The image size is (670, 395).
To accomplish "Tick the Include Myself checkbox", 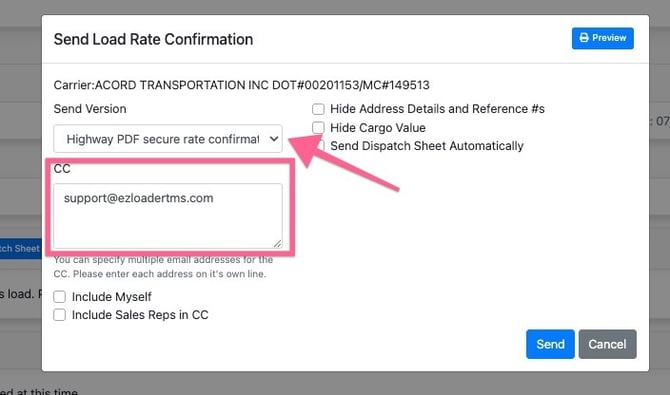I will coord(59,297).
